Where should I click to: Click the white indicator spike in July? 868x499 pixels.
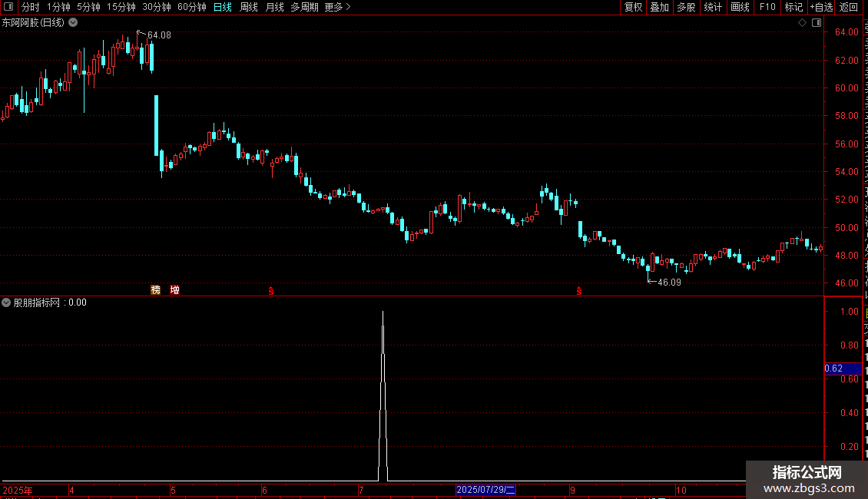pyautogui.click(x=383, y=395)
